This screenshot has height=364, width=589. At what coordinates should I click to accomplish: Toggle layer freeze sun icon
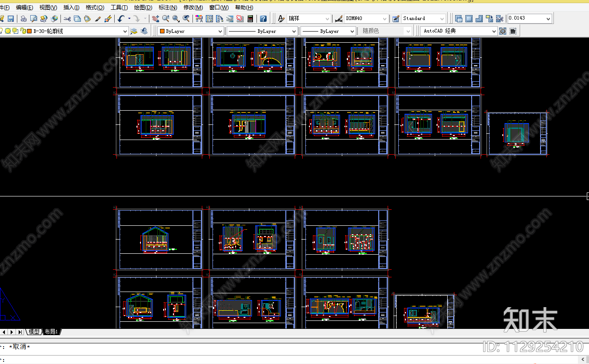[x=8, y=31]
